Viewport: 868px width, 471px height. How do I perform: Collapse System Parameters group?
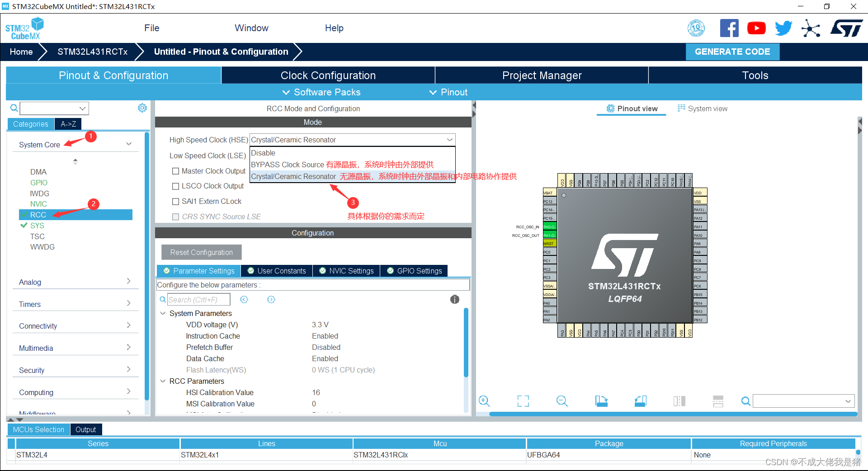(x=163, y=313)
